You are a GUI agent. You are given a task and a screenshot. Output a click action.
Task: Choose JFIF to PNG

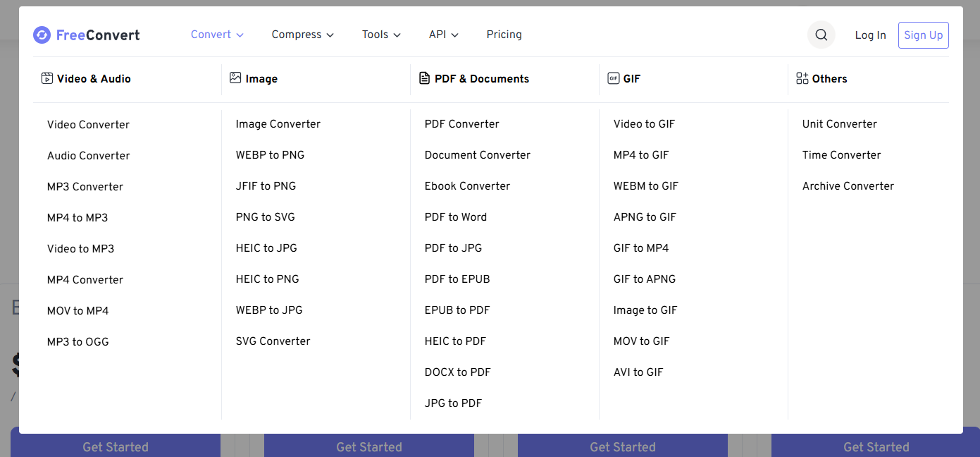(266, 186)
